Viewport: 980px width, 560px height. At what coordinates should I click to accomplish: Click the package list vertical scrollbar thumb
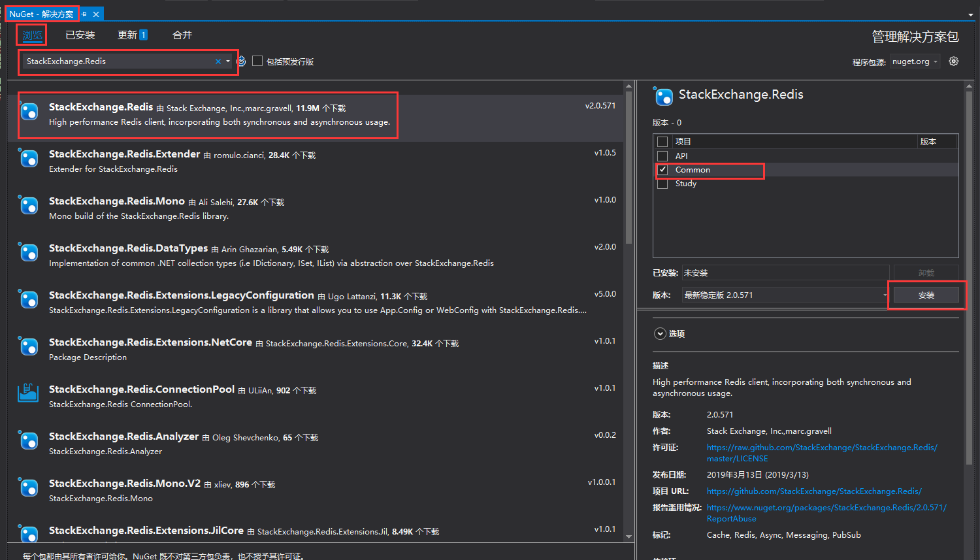[x=629, y=167]
